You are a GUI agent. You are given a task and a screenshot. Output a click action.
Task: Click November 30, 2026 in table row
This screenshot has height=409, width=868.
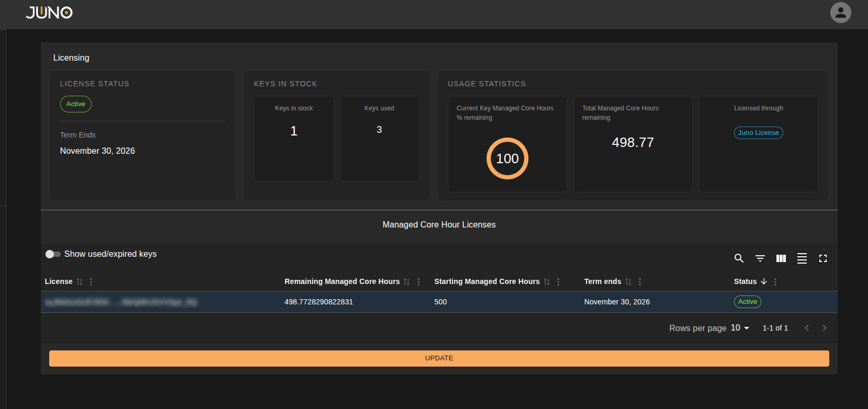(x=617, y=302)
